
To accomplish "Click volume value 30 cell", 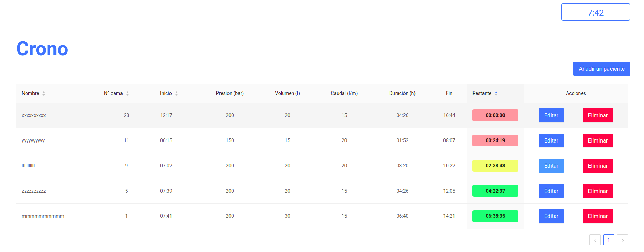I will coord(287,216).
